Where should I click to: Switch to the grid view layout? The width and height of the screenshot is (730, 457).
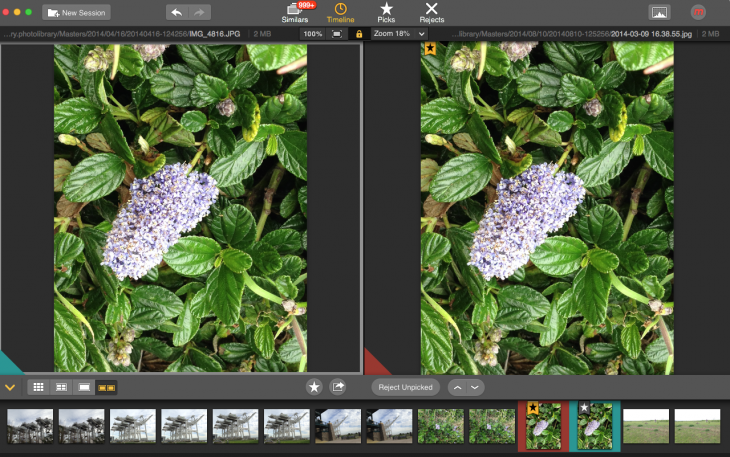pos(39,387)
